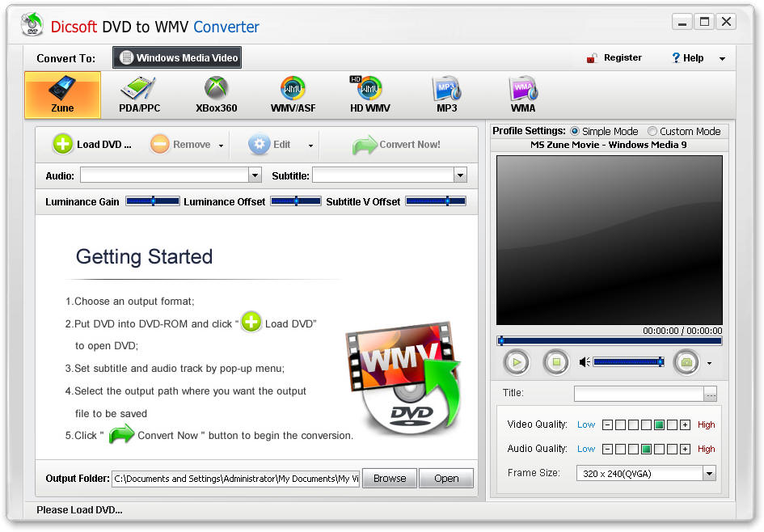Increase Video Quality with the plus box
764x532 pixels.
[685, 424]
